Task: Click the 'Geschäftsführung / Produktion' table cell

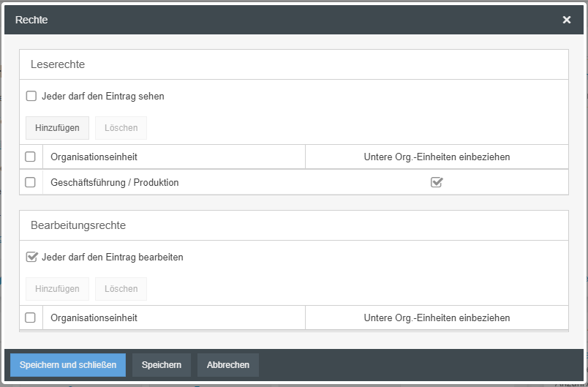Action: point(114,182)
